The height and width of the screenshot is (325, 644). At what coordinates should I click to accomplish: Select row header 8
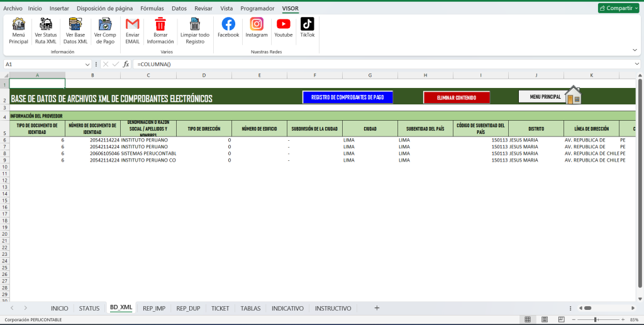point(4,153)
